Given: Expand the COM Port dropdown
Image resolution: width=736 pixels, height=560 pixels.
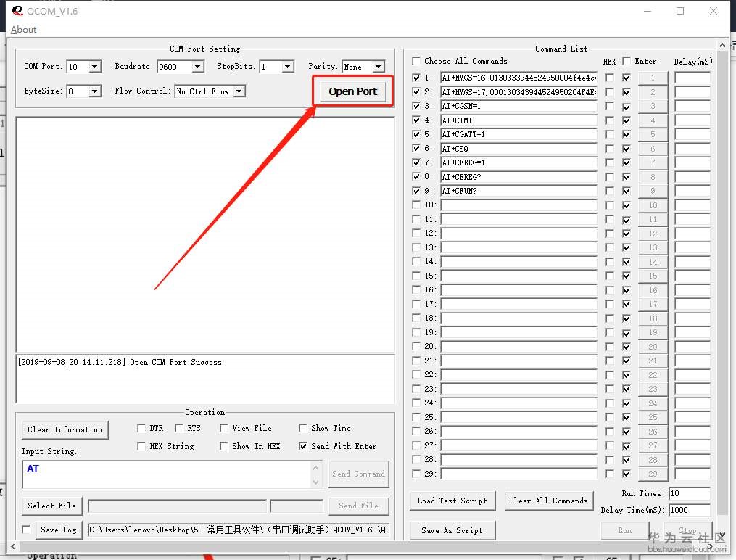Looking at the screenshot, I should click(95, 67).
